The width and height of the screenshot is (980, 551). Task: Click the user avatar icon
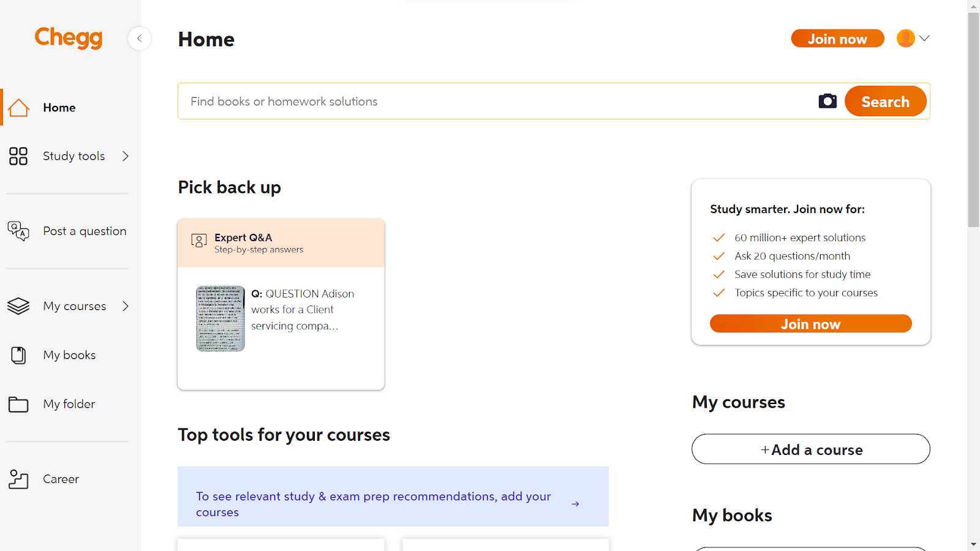pyautogui.click(x=906, y=38)
